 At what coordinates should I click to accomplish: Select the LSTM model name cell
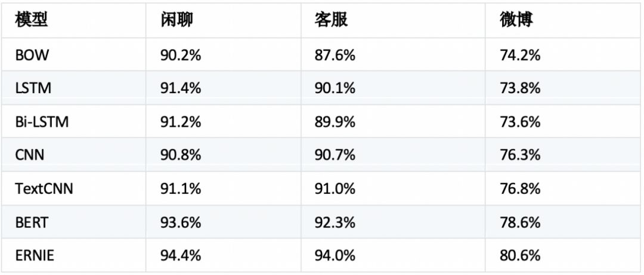click(33, 88)
